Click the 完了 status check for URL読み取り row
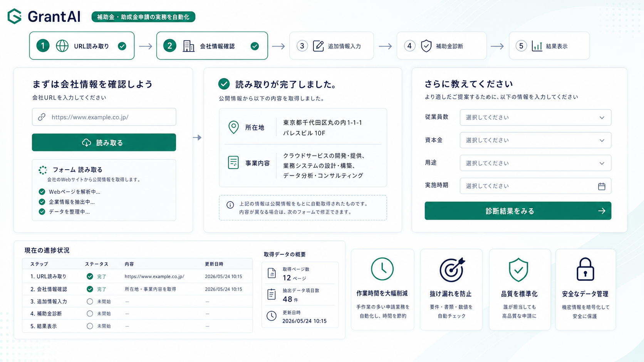 [x=90, y=276]
